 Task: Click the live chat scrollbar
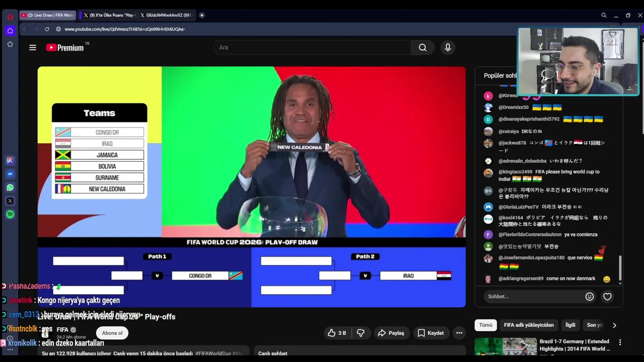620,267
